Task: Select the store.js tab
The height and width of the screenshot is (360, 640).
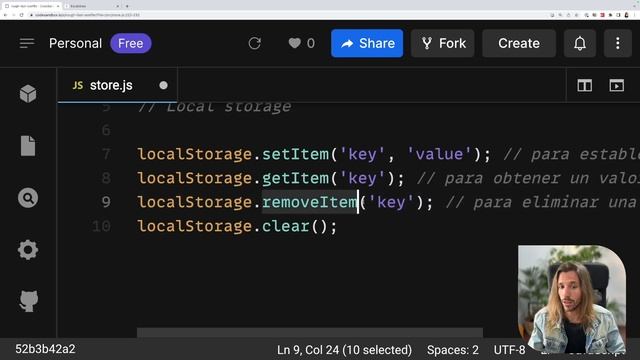Action: coord(118,85)
